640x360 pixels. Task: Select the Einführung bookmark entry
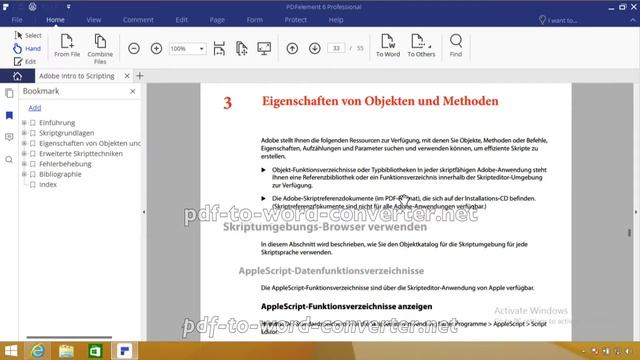pyautogui.click(x=57, y=122)
